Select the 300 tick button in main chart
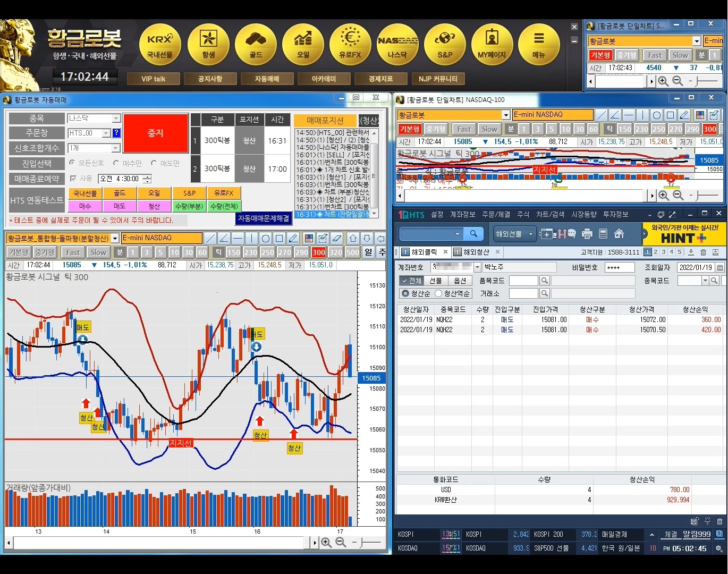Image resolution: width=728 pixels, height=574 pixels. point(319,252)
